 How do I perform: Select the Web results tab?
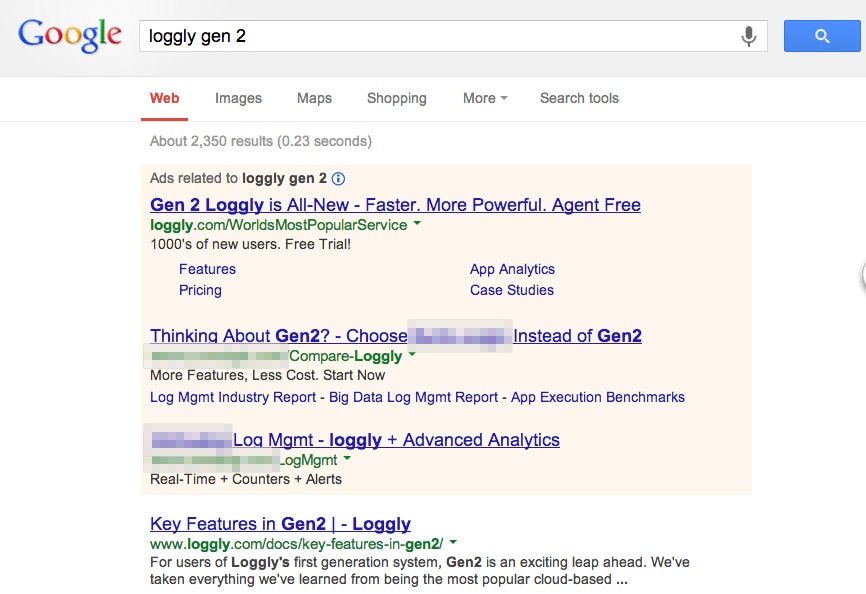point(165,98)
